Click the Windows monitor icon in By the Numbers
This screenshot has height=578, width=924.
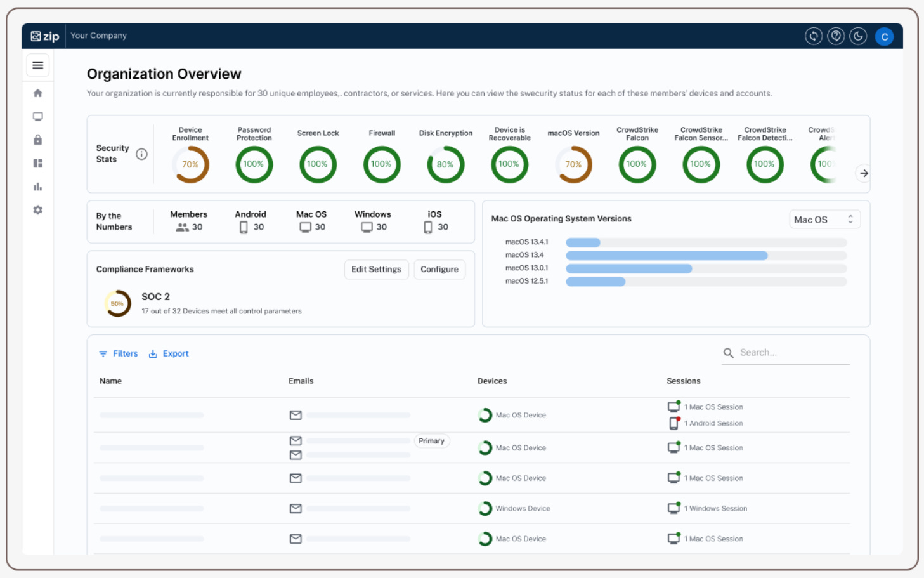tap(367, 227)
